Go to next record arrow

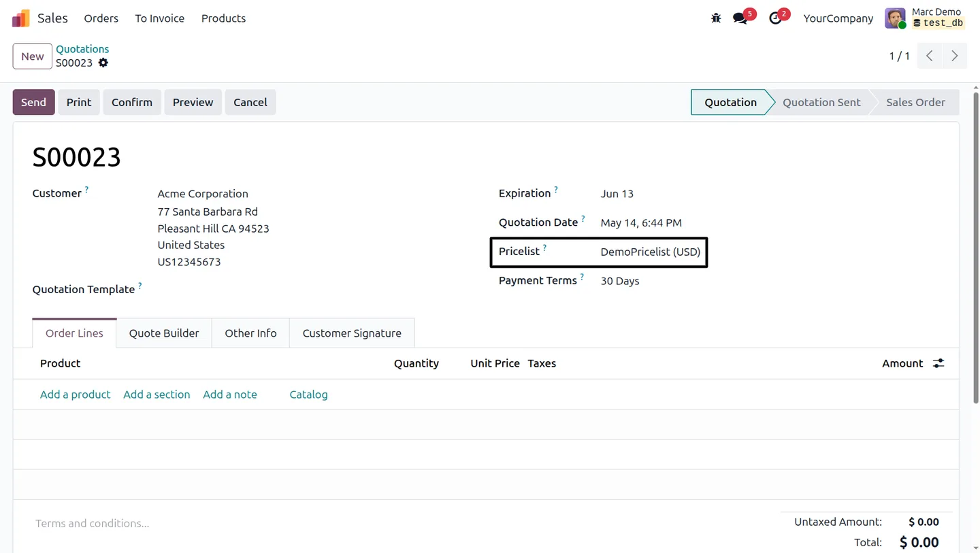[x=955, y=56]
